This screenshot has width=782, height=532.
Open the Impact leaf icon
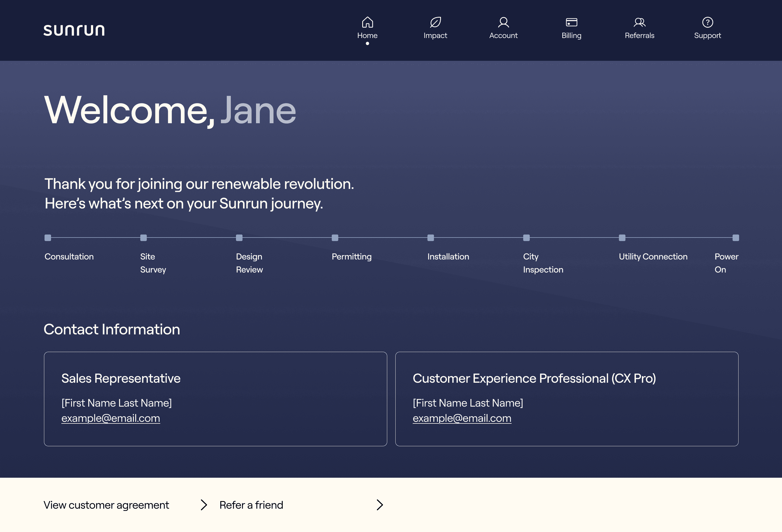pos(435,22)
